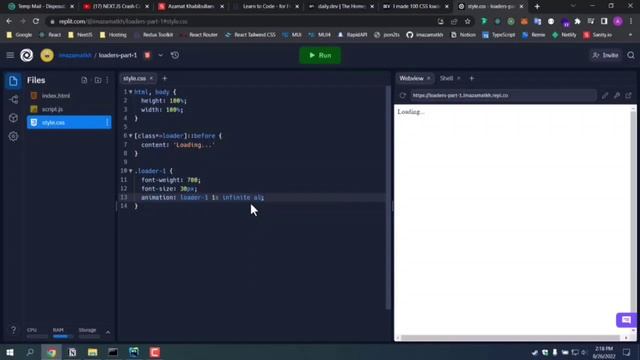The width and height of the screenshot is (640, 360).
Task: Open the Packages sidebar icon
Action: coord(13,118)
